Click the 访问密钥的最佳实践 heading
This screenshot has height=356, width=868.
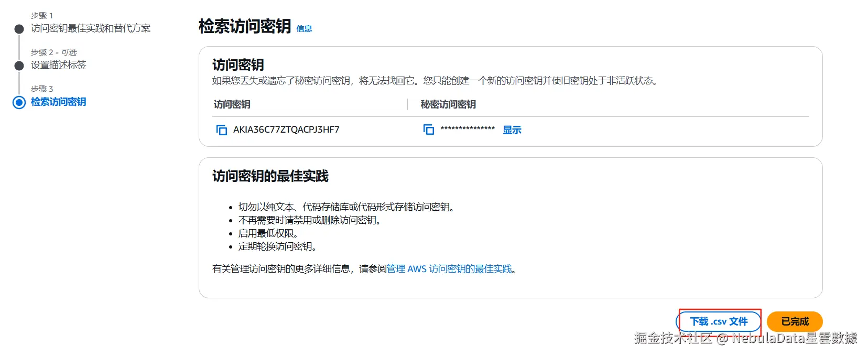click(x=270, y=176)
